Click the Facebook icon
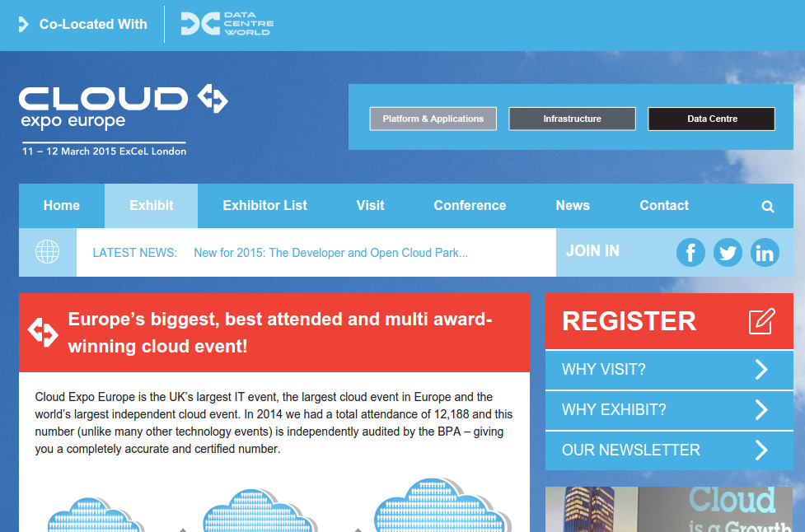 [690, 252]
